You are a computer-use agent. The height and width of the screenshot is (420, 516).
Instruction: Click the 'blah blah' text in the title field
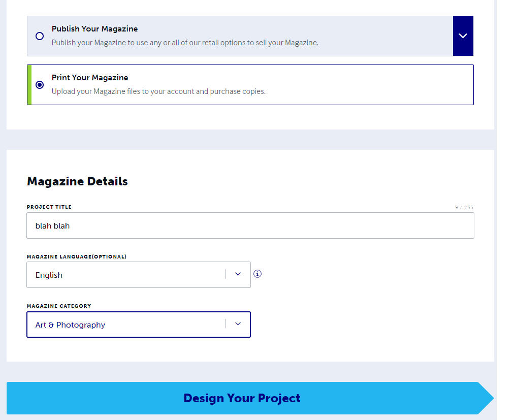52,226
